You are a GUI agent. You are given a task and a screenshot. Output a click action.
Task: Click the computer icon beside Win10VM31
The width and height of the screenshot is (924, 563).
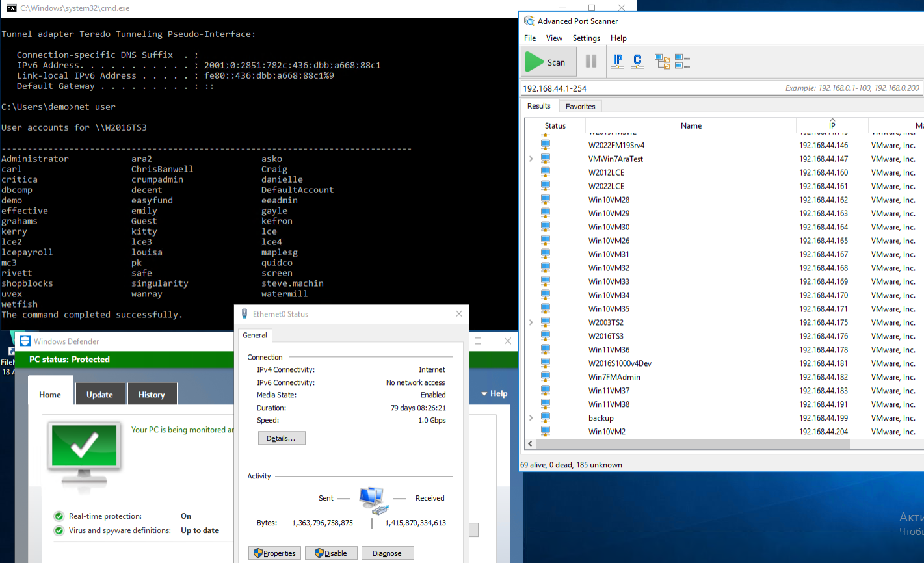point(546,254)
